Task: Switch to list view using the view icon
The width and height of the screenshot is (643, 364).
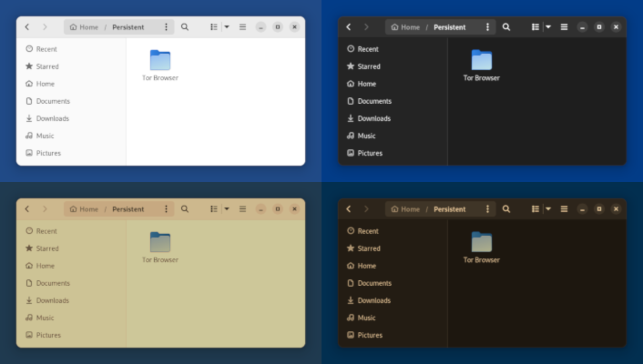Action: pyautogui.click(x=213, y=27)
